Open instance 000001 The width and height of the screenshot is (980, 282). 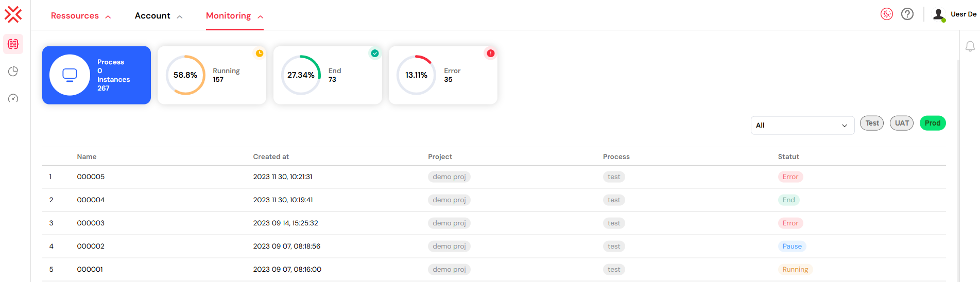point(90,269)
